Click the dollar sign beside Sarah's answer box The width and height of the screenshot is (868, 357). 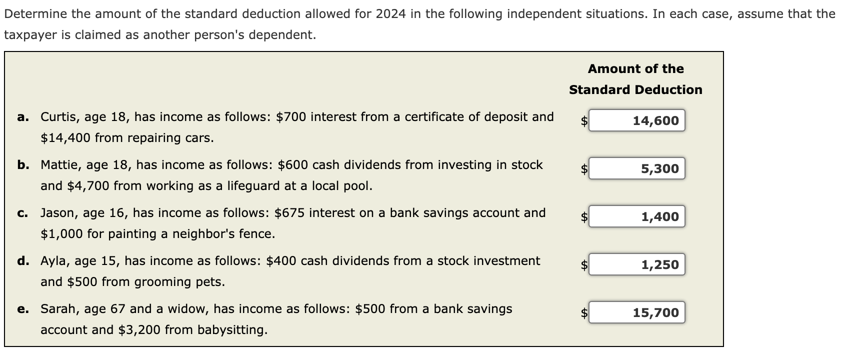(583, 313)
